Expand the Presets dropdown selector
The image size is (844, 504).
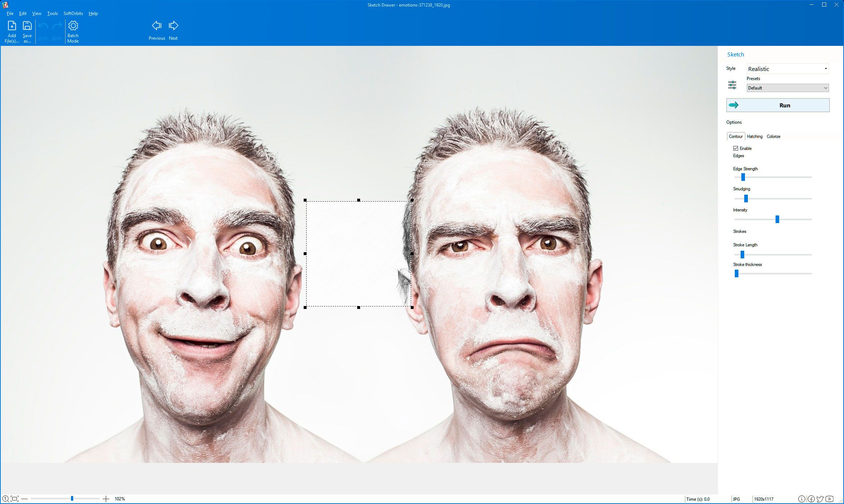786,88
